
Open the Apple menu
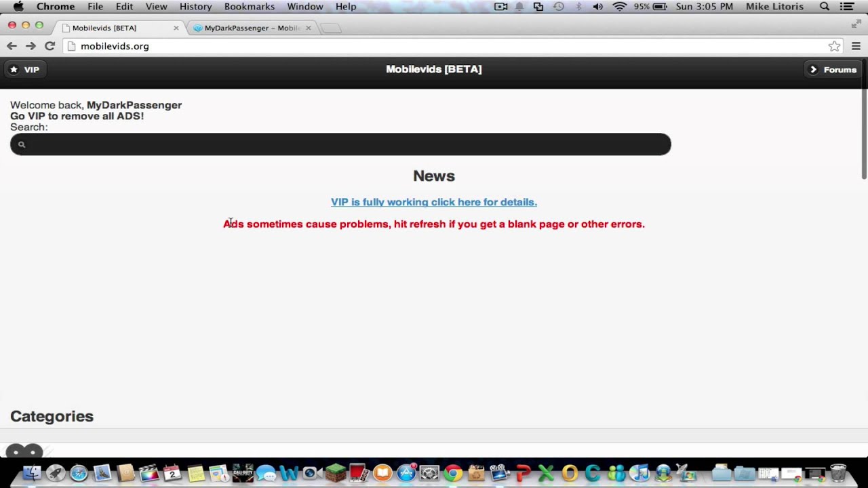18,6
